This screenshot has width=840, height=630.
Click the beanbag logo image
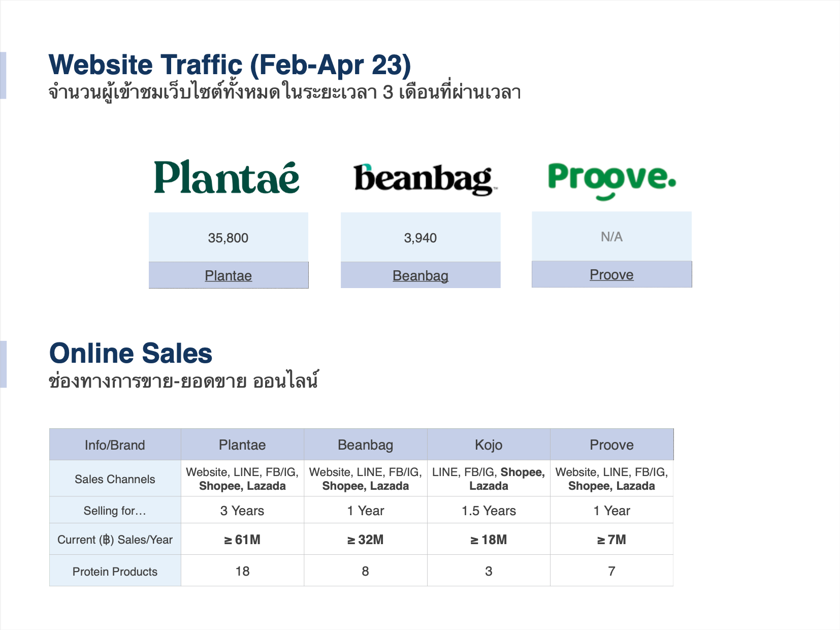[425, 179]
